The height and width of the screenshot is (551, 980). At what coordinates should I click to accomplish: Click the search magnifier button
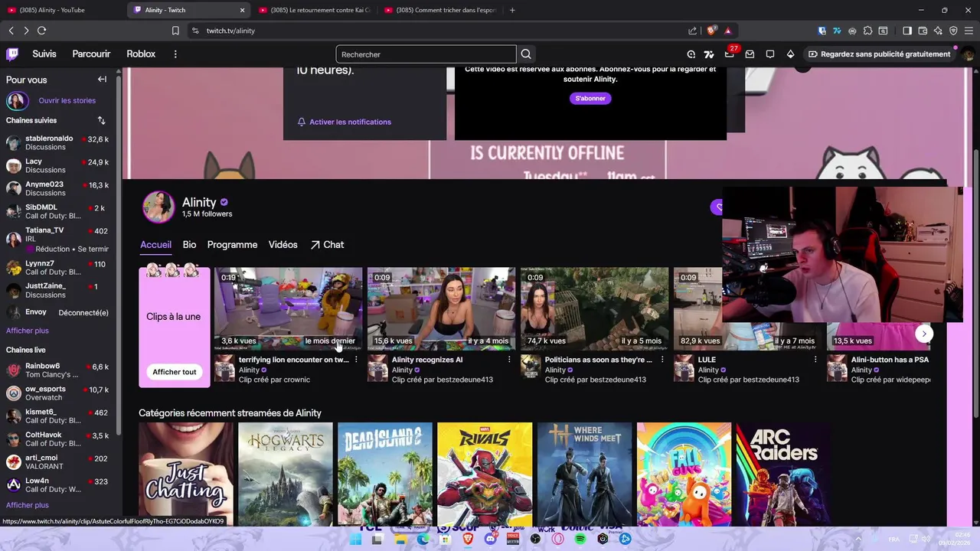point(526,54)
